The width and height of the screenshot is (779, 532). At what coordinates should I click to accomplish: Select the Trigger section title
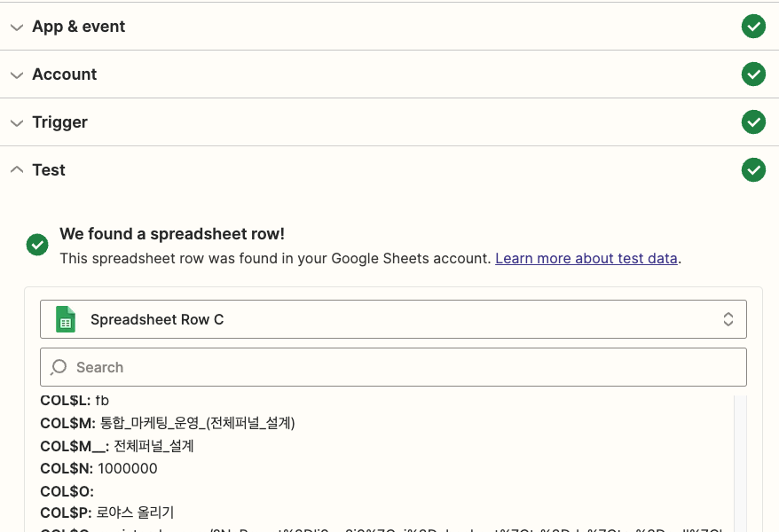click(x=59, y=122)
